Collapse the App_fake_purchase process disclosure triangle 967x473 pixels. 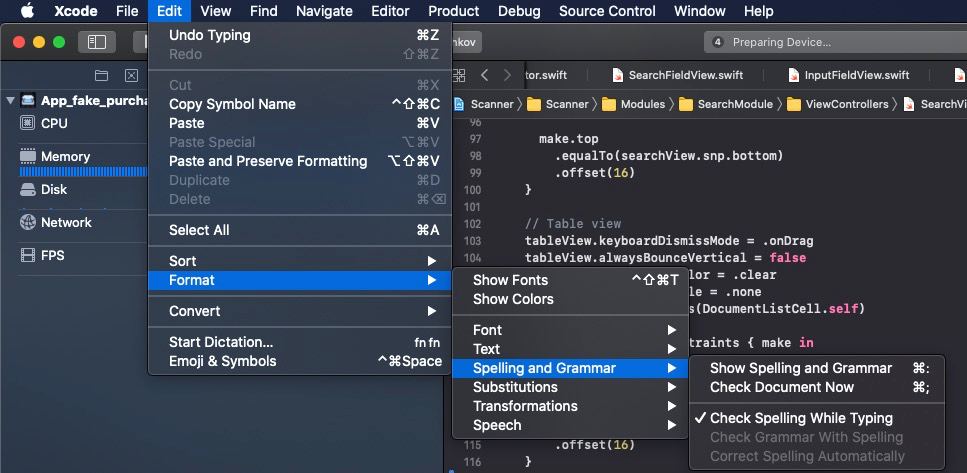coord(10,101)
